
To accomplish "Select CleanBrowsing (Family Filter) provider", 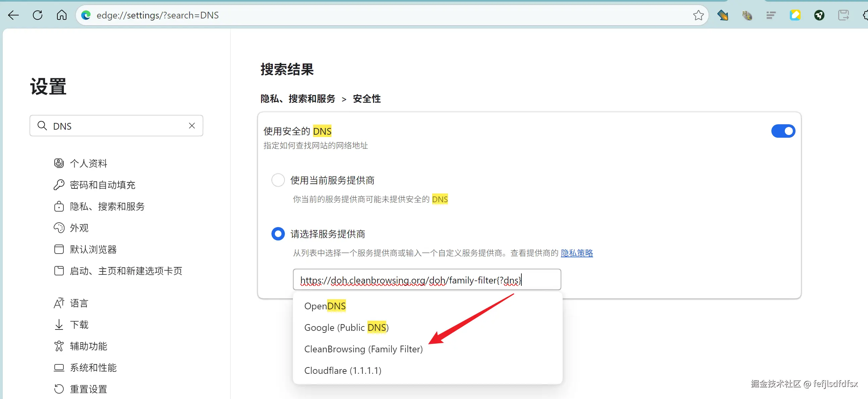I will click(x=363, y=349).
